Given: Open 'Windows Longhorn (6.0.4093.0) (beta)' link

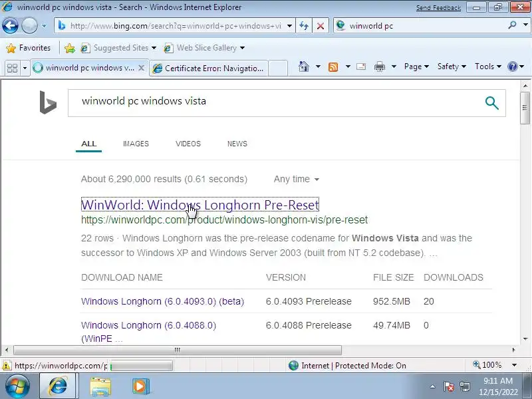Looking at the screenshot, I should (162, 301).
